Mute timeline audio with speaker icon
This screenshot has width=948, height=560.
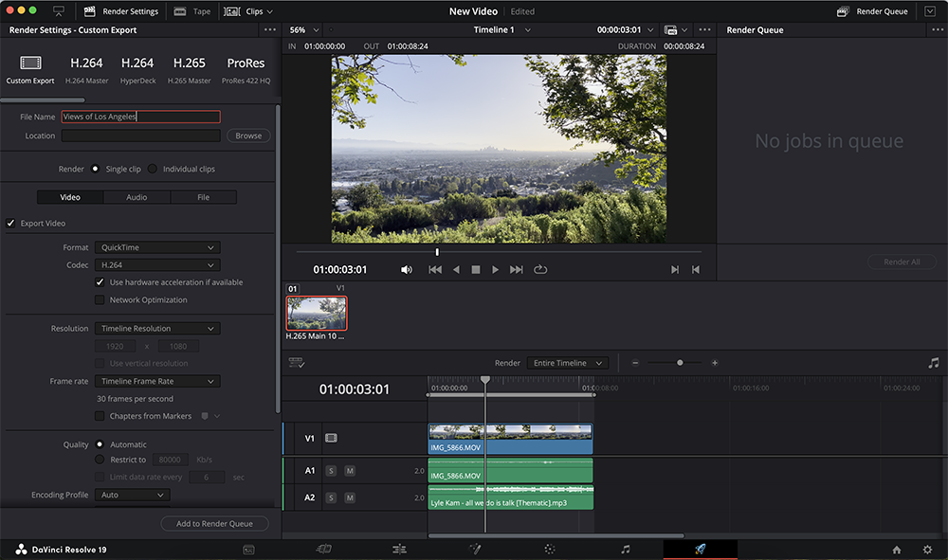[x=406, y=269]
